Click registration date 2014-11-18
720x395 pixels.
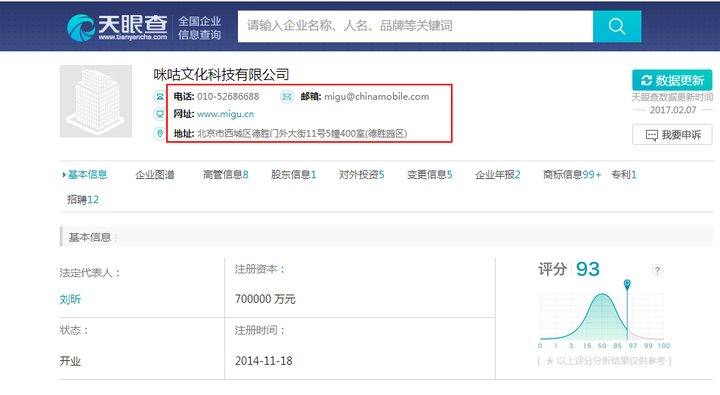[264, 361]
